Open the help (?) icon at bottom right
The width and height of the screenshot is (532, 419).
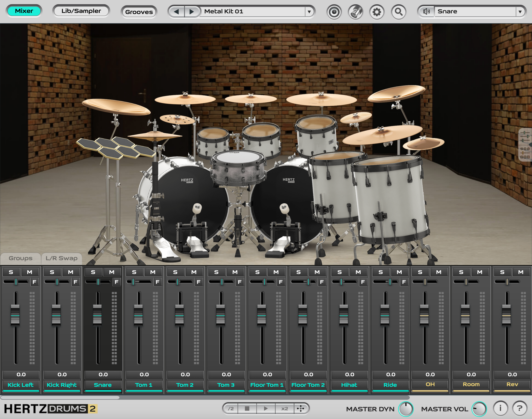coord(520,408)
